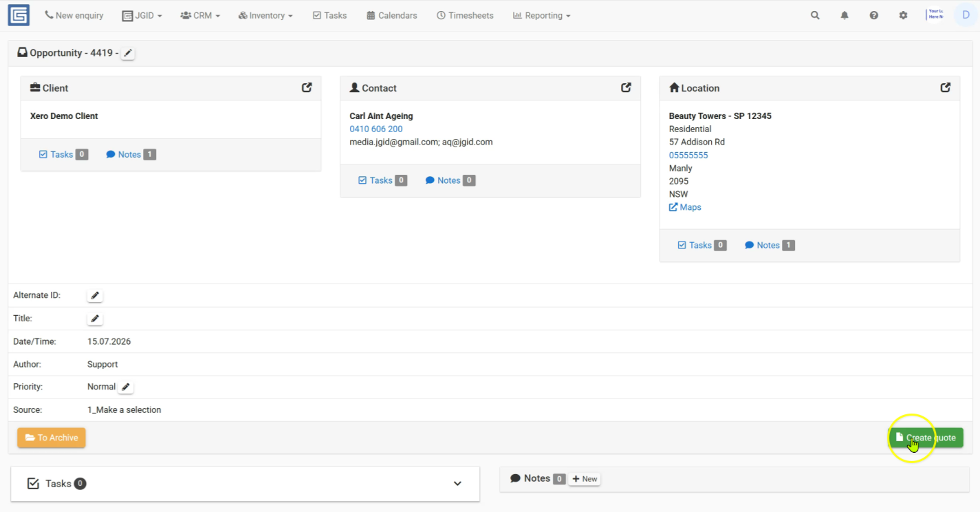Viewport: 980px width, 512px height.
Task: Open the Inventory dropdown menu
Action: (265, 15)
